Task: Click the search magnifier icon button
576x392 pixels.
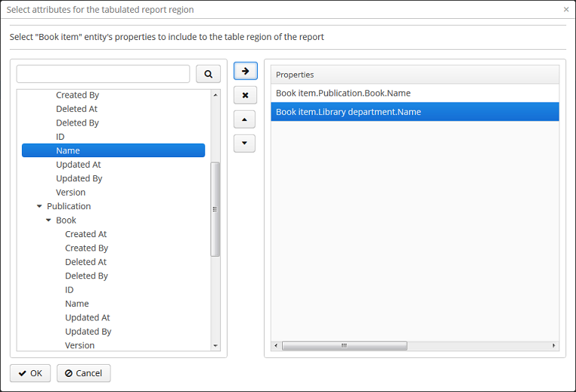Action: 208,73
